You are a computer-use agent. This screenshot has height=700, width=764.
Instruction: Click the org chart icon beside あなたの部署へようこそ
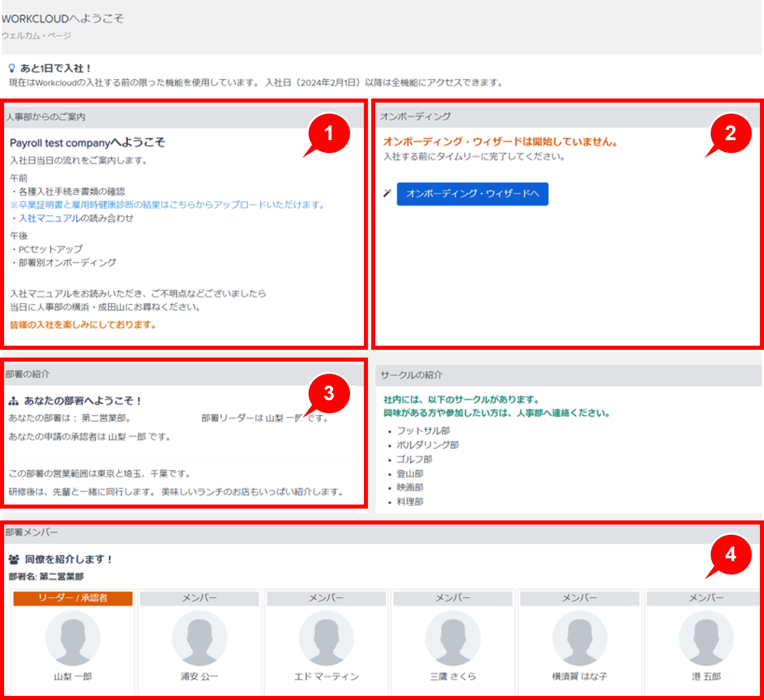[13, 402]
